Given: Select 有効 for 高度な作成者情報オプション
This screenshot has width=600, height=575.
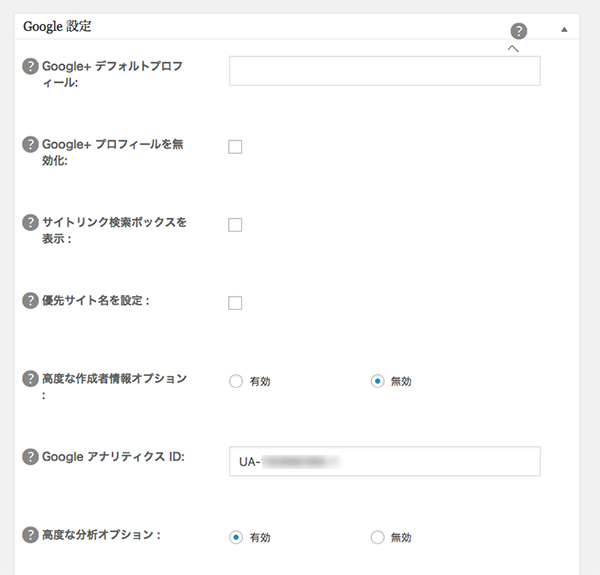Looking at the screenshot, I should (x=236, y=381).
